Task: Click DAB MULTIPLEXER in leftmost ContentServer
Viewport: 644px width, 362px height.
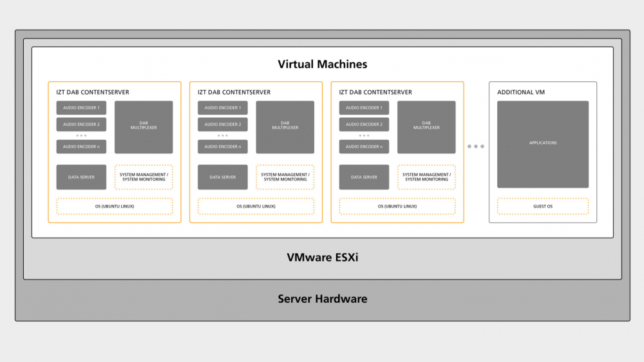Action: [x=144, y=127]
